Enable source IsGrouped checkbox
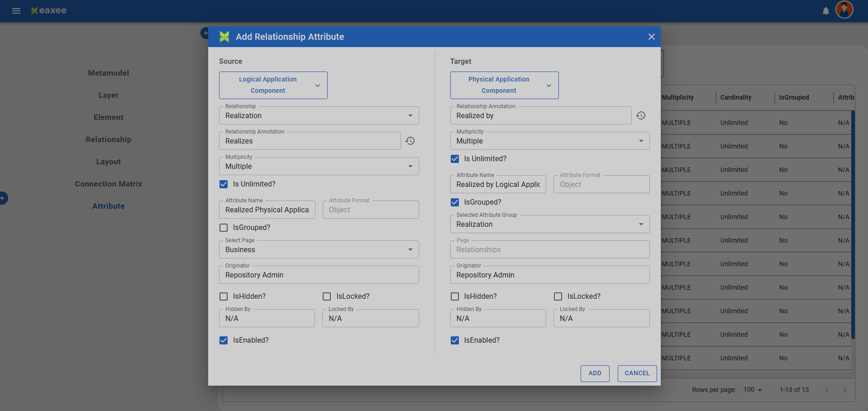The image size is (868, 411). pos(224,228)
